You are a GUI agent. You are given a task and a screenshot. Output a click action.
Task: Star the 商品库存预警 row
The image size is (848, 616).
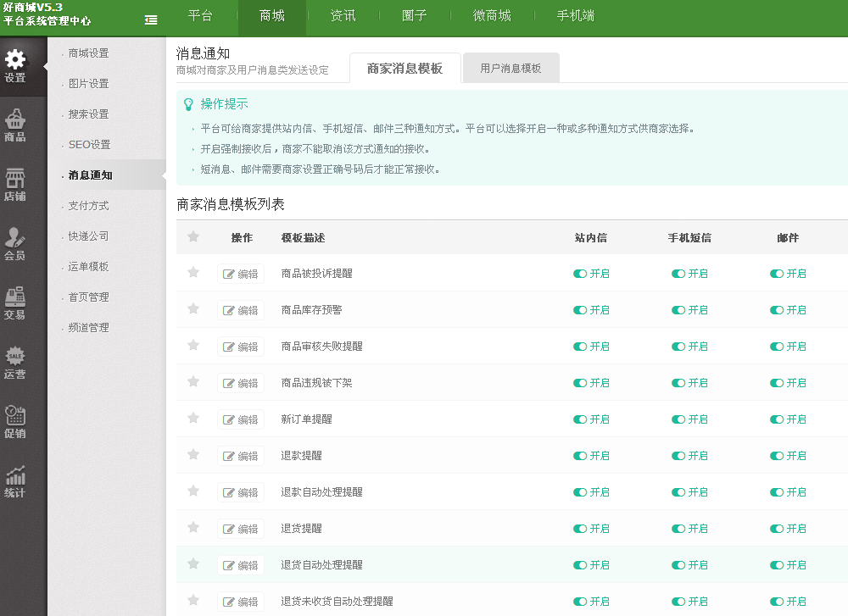pos(193,308)
